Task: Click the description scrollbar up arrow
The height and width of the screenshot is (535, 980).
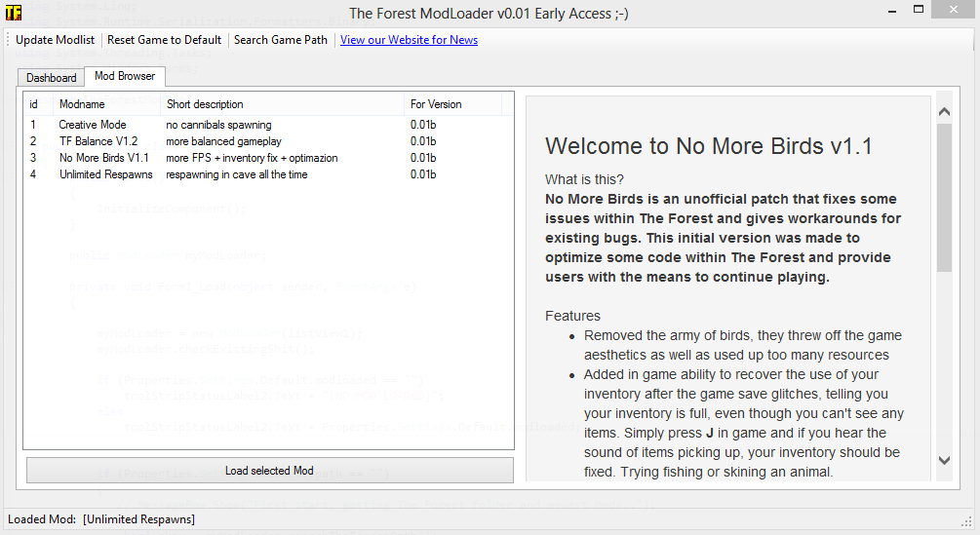Action: click(x=944, y=112)
